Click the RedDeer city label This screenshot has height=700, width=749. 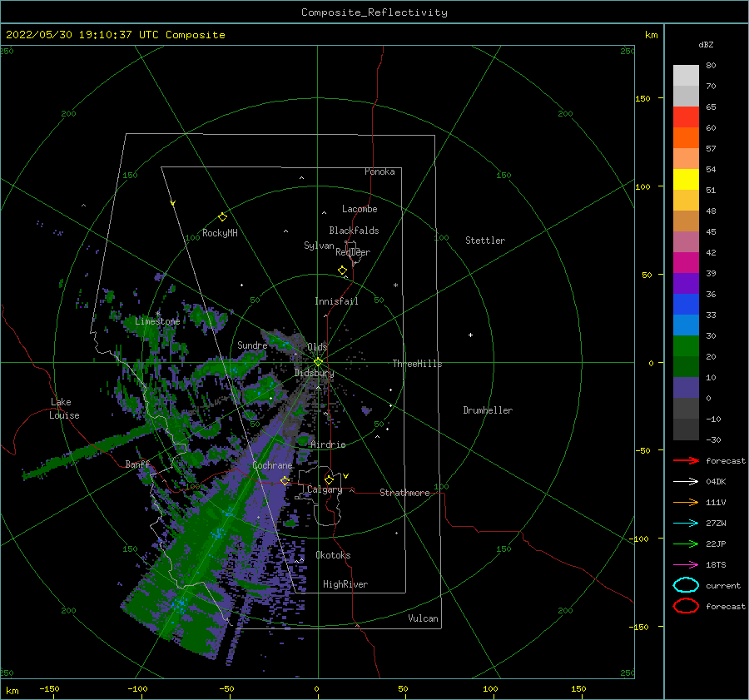353,252
